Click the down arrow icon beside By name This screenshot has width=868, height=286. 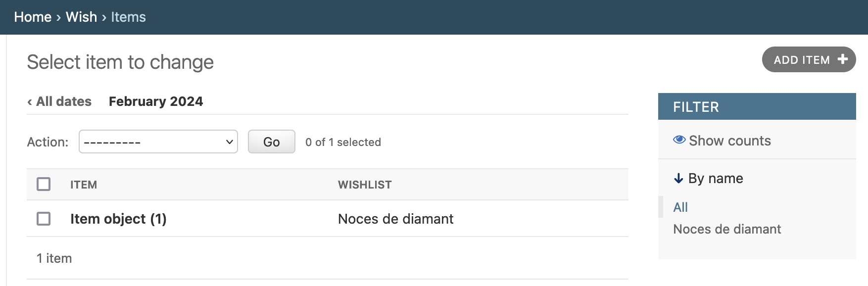coord(678,178)
